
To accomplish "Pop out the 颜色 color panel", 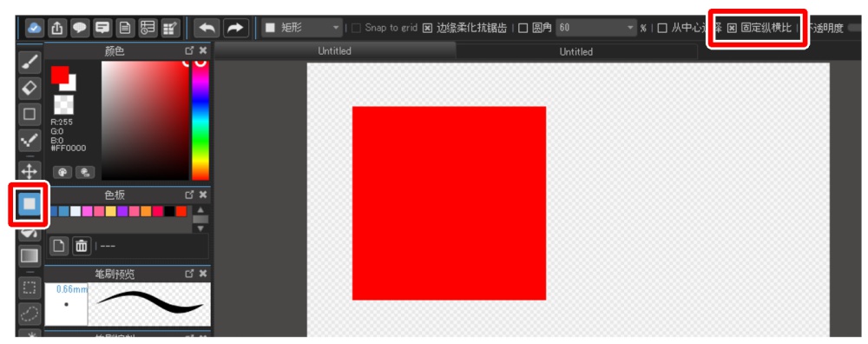I will [x=189, y=50].
